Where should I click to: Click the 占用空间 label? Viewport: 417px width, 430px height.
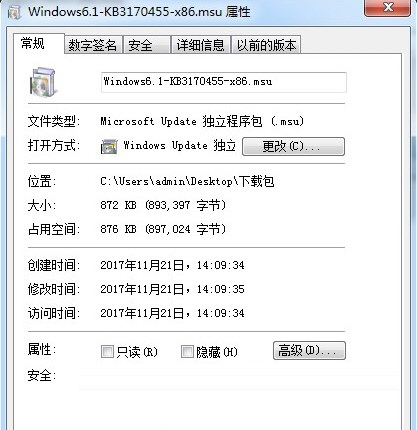pos(54,229)
